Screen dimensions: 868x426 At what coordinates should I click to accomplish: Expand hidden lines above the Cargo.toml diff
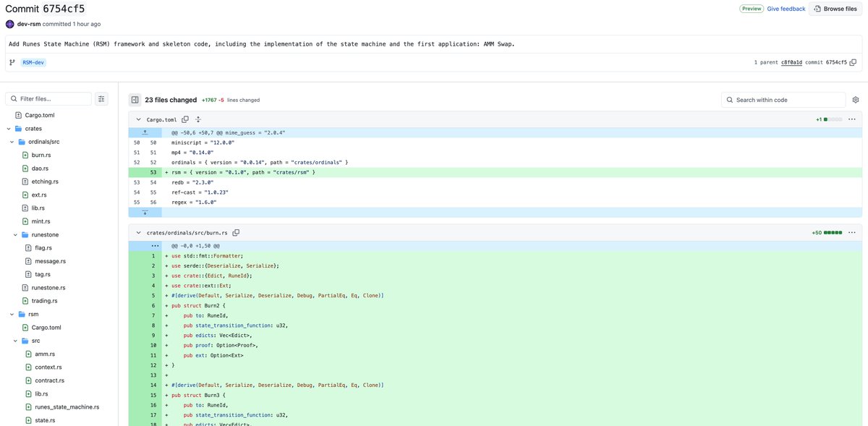coord(144,132)
